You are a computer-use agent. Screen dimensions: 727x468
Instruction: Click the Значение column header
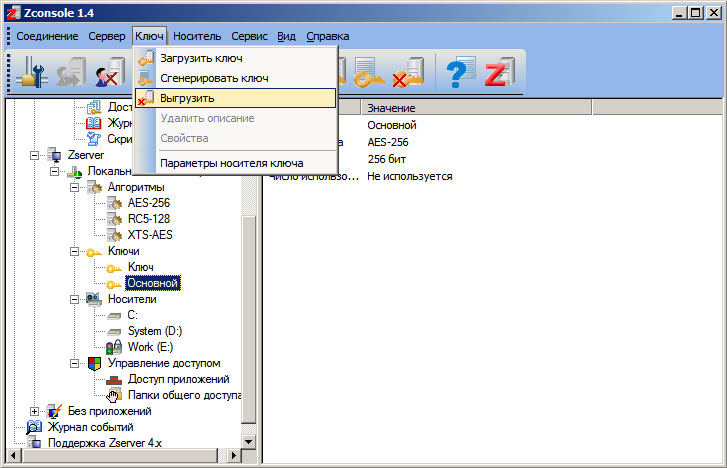pos(476,108)
